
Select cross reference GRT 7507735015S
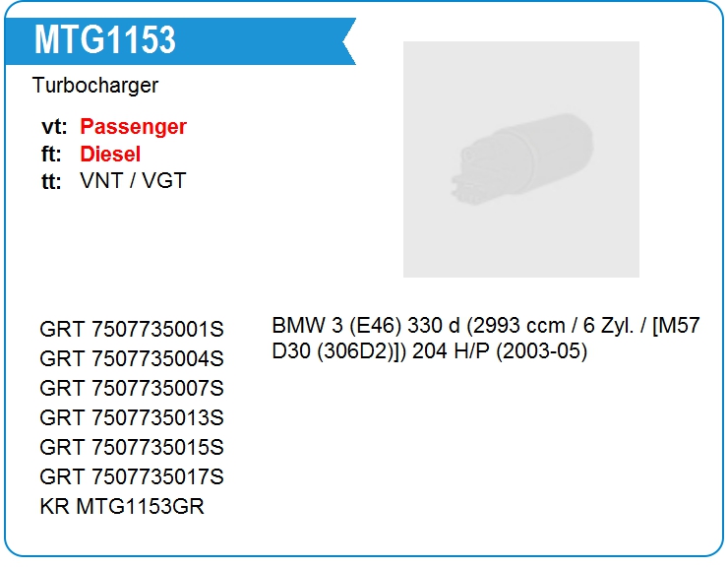[132, 447]
